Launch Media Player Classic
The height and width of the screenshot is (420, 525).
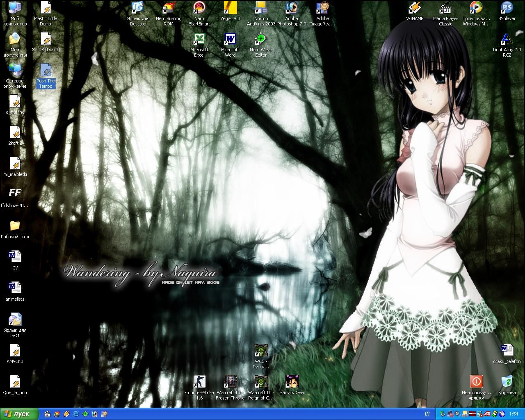445,14
